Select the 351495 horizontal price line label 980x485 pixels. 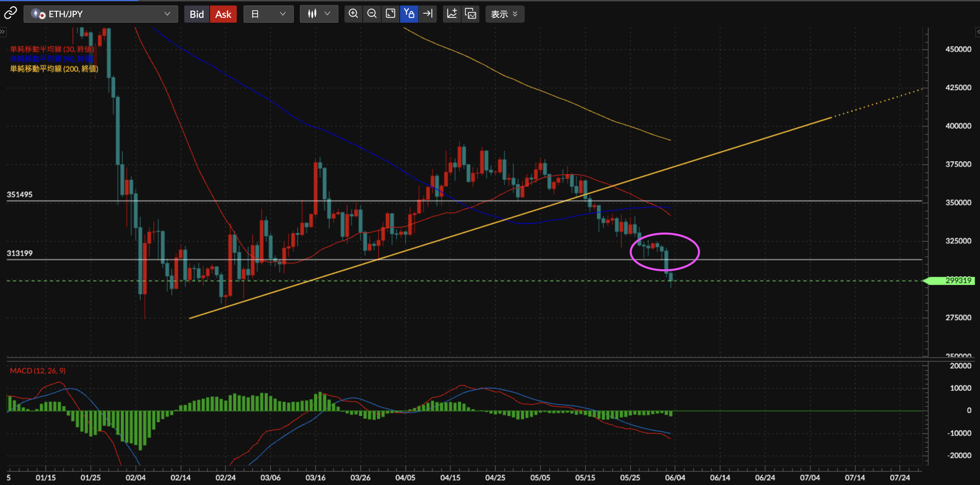pos(20,194)
